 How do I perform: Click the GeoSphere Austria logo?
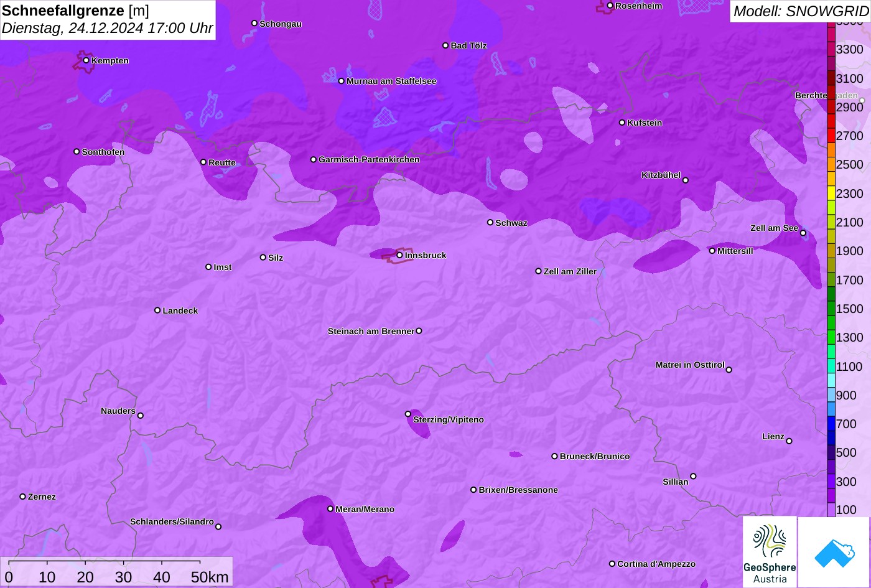point(770,552)
